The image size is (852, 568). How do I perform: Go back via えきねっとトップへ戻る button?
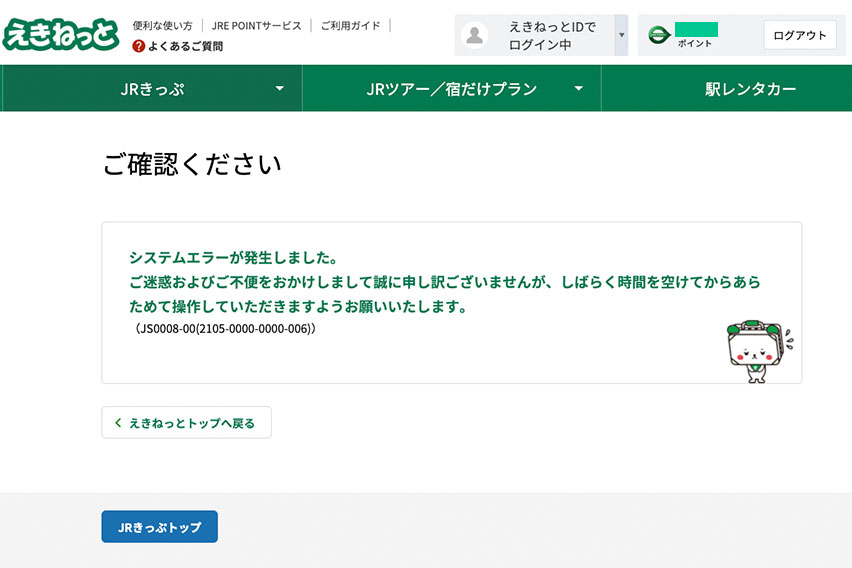186,423
